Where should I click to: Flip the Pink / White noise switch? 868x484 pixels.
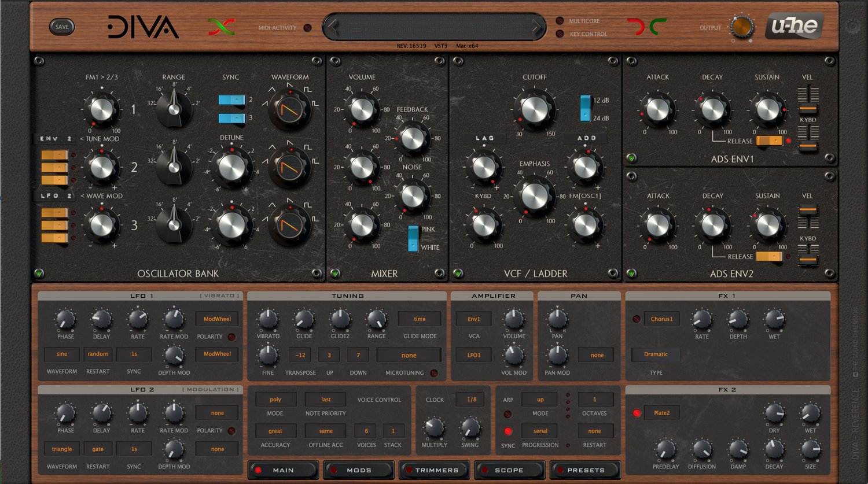pyautogui.click(x=413, y=238)
